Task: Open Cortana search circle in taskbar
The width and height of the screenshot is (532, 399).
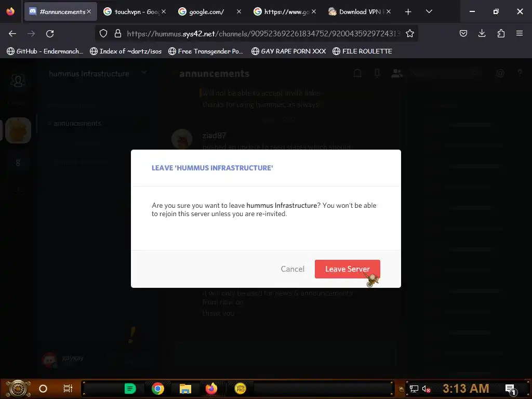Action: (x=43, y=389)
